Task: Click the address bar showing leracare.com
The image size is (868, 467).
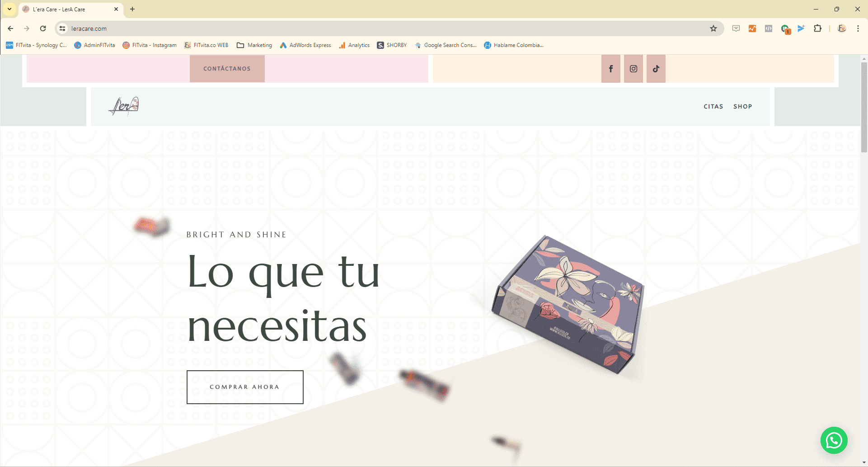Action: tap(361, 28)
